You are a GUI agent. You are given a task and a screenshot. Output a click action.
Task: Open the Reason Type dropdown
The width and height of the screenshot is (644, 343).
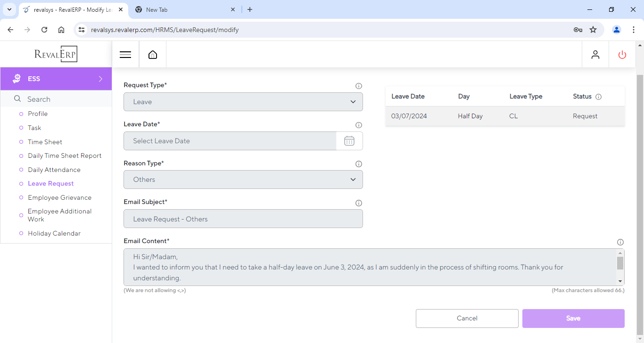(243, 180)
